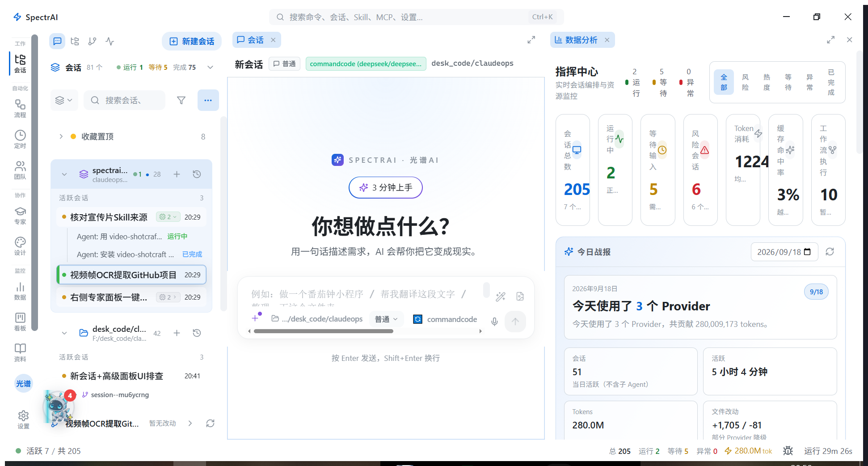Viewport: 868px width, 466px height.
Task: Add session to desk_code/cl... group
Action: 177,333
